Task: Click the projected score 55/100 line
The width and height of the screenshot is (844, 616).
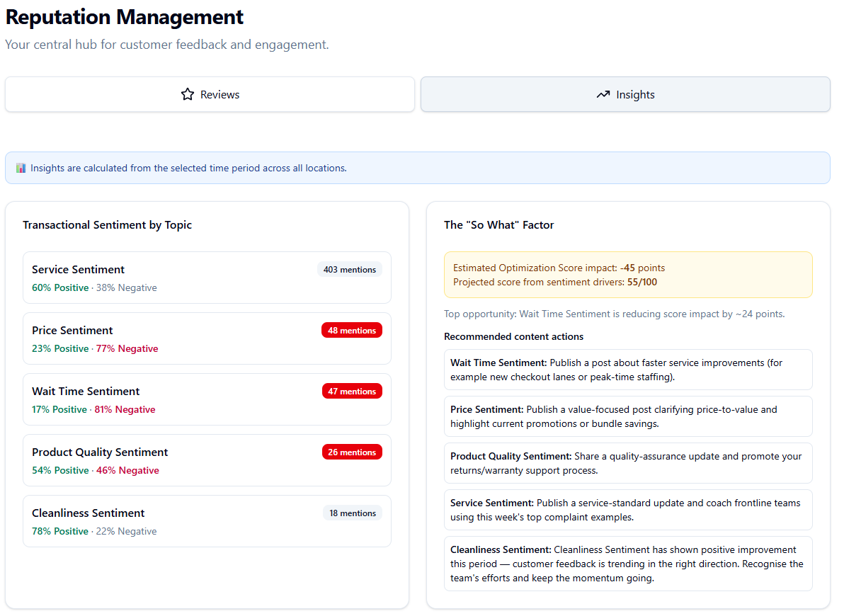Action: tap(555, 282)
